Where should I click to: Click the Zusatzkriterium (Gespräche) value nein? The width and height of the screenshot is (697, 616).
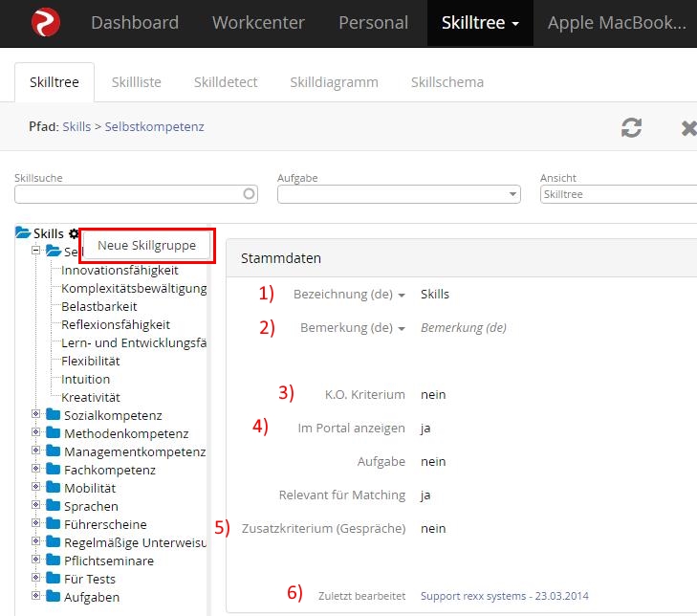[x=433, y=528]
